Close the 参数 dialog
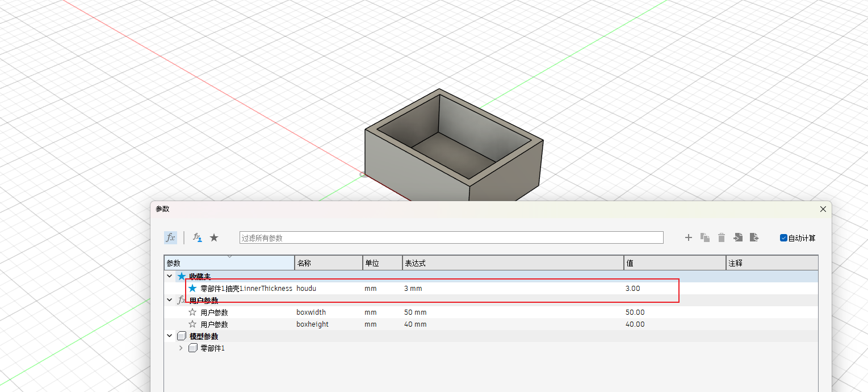868x392 pixels. coord(823,209)
